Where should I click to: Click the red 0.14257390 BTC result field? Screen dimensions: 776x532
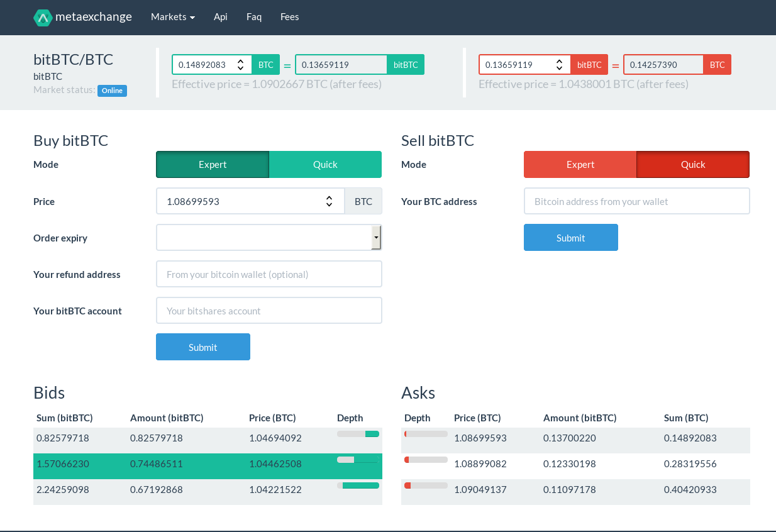[x=663, y=65]
